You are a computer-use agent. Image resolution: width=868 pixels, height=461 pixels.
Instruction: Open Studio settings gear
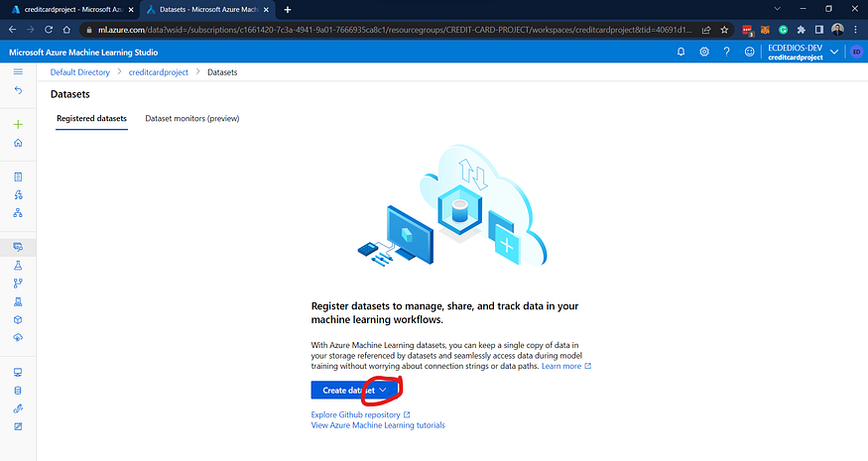coord(704,52)
